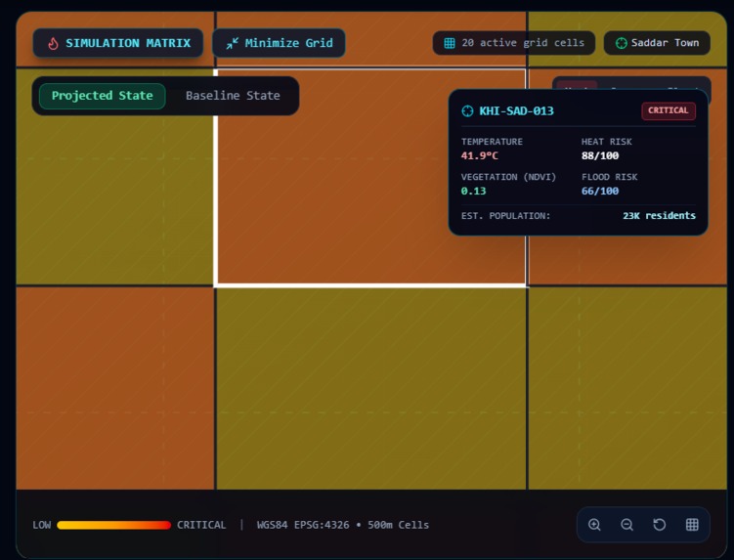Click the vegetation NDVI value 0.13
The image size is (734, 560).
pyautogui.click(x=473, y=191)
